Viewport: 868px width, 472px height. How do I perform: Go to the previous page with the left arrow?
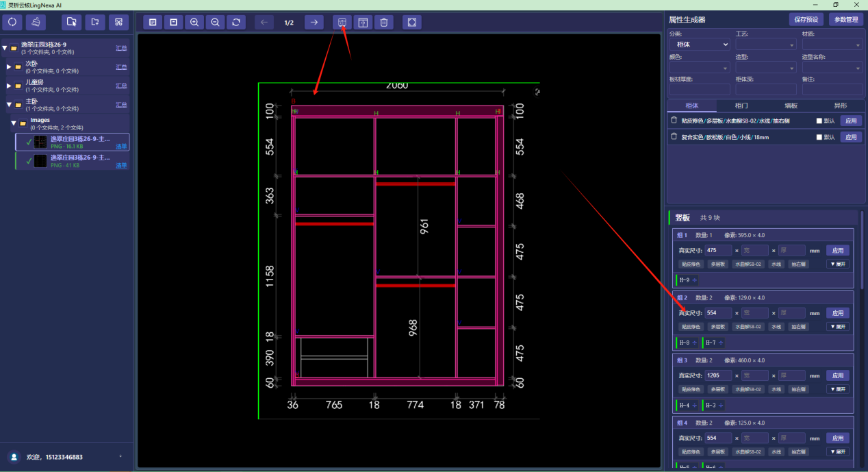click(264, 23)
